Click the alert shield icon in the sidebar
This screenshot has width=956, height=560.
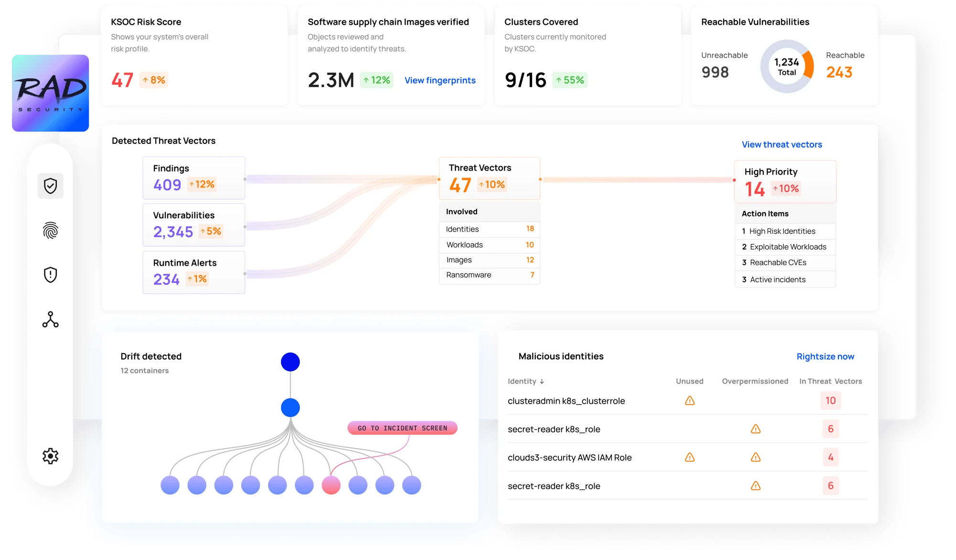50,274
